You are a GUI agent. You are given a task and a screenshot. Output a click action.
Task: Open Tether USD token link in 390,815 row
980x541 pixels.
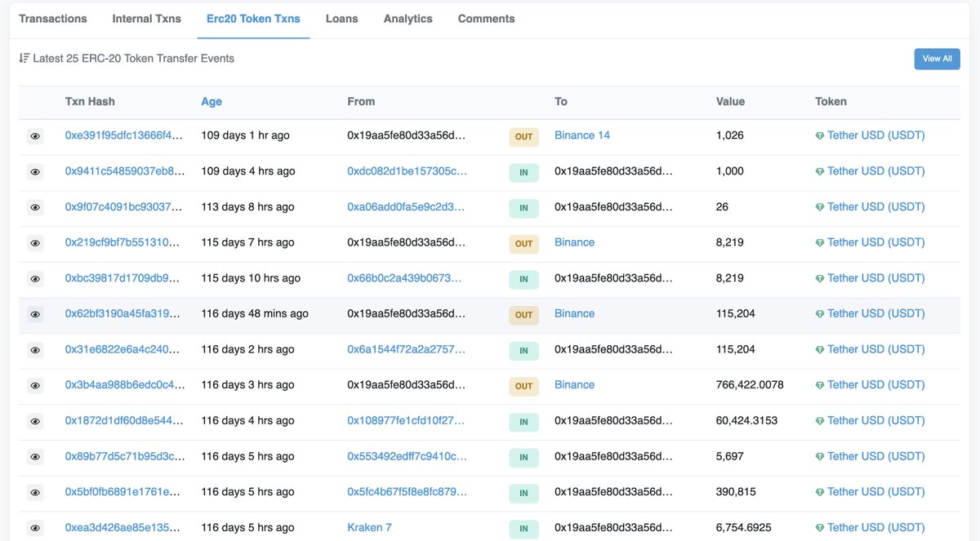(875, 492)
